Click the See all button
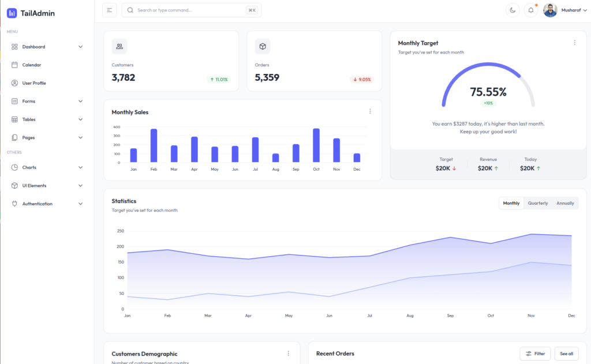Viewport: 591px width, 364px height. 567,354
